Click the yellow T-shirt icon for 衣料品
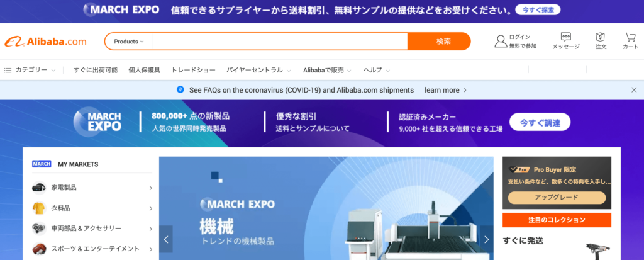The image size is (644, 260). pyautogui.click(x=38, y=208)
